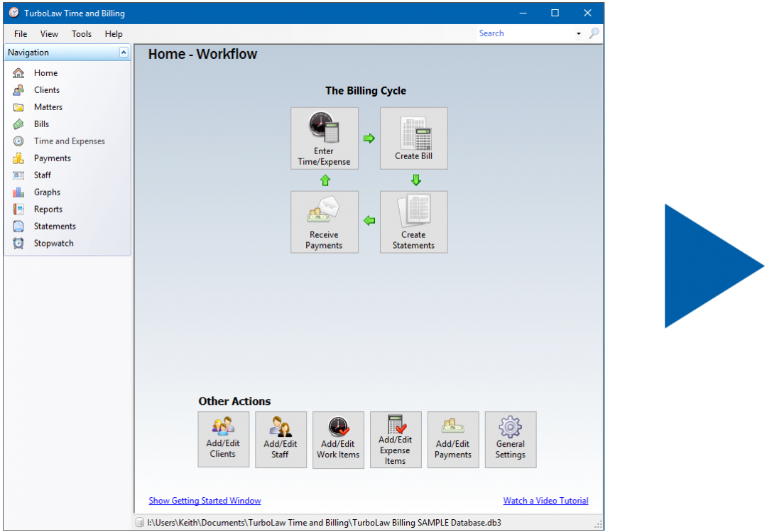Click the Show Getting Started Window link
This screenshot has width=767, height=532.
pos(205,500)
